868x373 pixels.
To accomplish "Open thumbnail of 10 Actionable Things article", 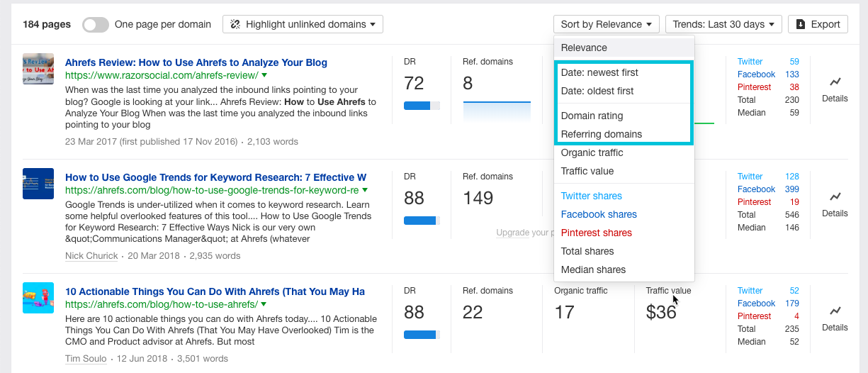I will [38, 298].
